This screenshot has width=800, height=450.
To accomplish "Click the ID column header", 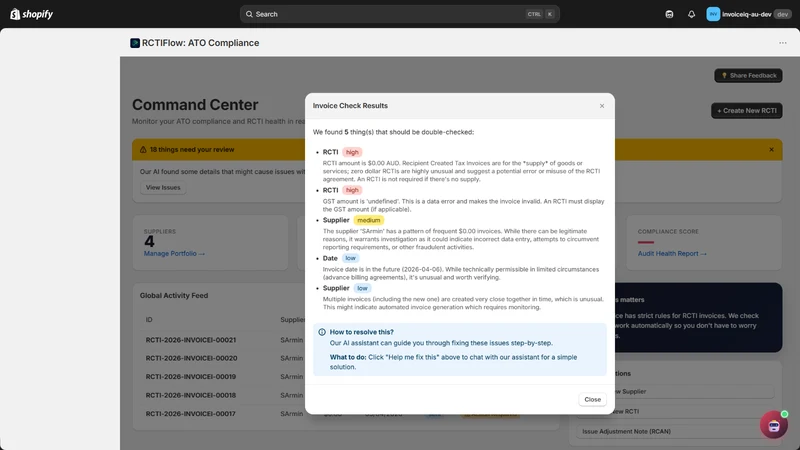I will click(x=149, y=320).
